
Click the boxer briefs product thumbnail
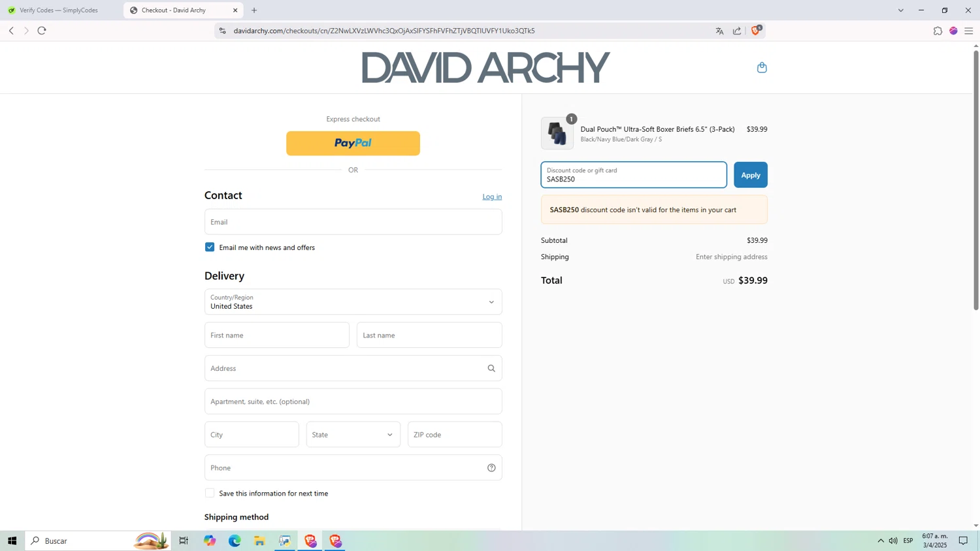557,133
